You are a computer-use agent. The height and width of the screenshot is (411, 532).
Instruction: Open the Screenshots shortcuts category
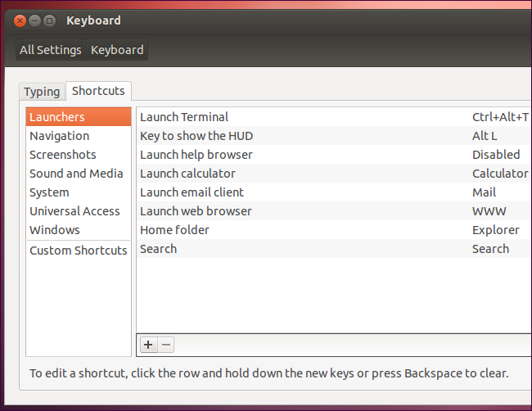point(79,155)
